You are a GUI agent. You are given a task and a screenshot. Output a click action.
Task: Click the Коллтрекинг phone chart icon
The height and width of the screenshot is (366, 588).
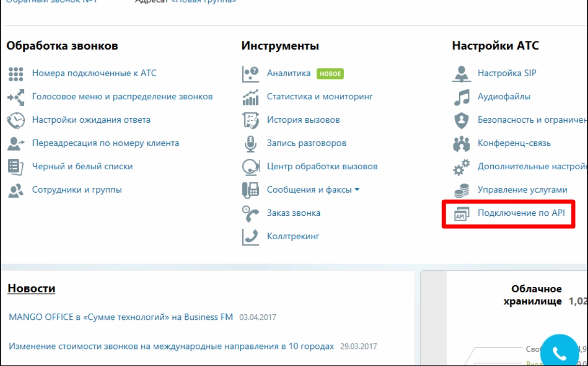pyautogui.click(x=251, y=237)
